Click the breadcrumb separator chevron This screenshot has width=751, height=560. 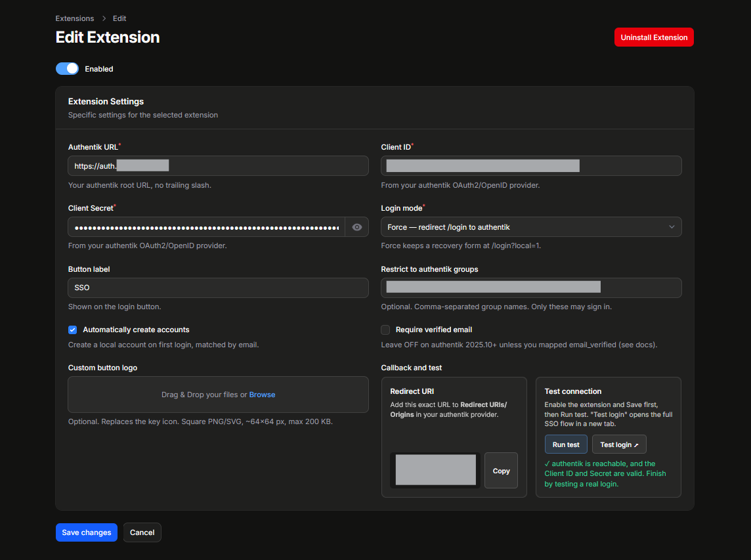click(x=104, y=18)
